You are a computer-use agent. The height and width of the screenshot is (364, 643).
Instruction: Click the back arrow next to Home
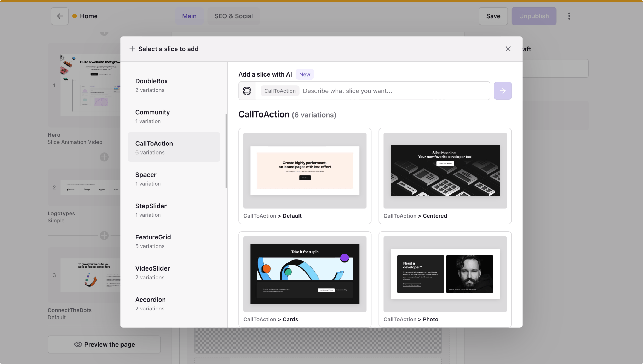pos(60,16)
